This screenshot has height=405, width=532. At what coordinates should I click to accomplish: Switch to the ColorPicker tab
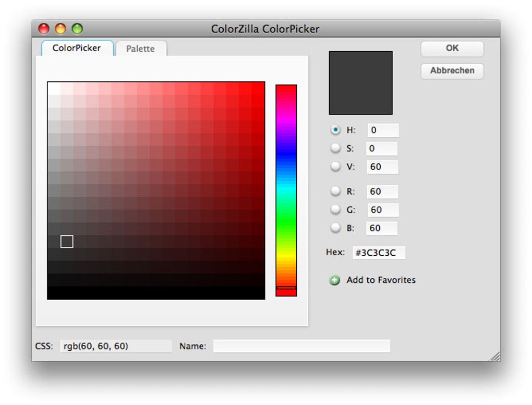[76, 48]
